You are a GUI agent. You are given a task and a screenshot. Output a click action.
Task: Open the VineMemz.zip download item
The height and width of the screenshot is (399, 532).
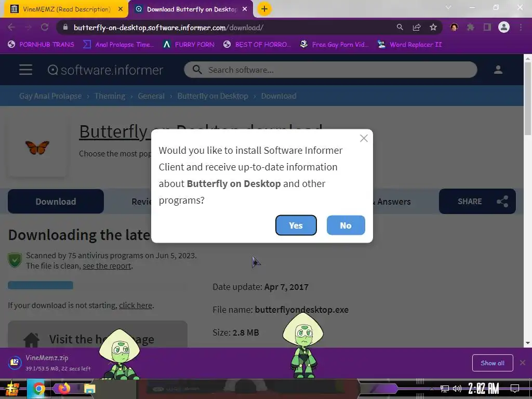click(51, 363)
